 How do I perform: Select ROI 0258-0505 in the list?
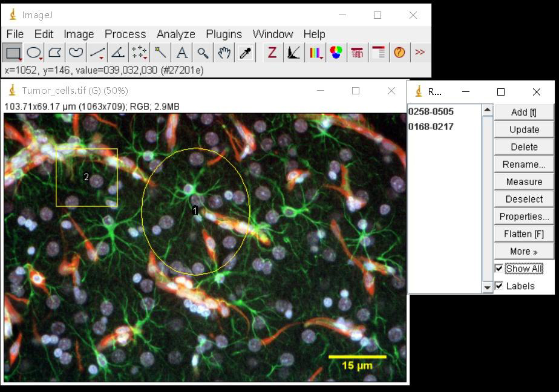tap(431, 111)
